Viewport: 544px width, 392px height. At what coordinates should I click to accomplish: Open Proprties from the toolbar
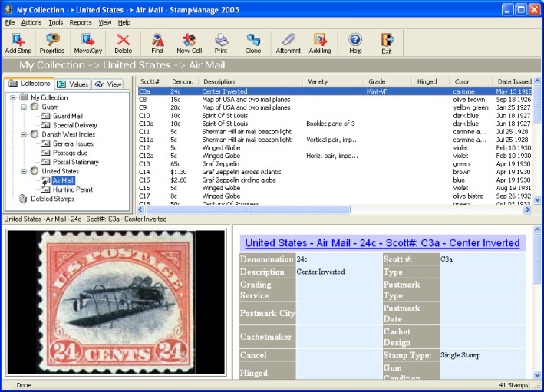point(52,44)
